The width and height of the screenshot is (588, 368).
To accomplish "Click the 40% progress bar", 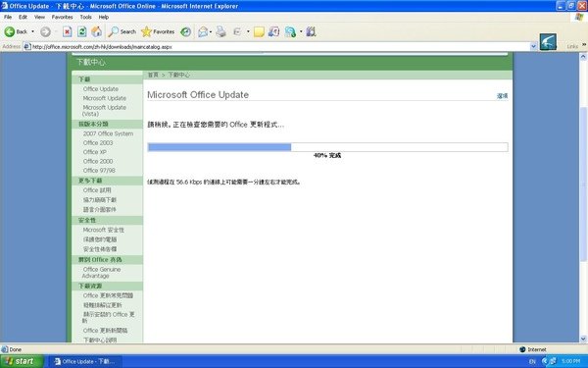I will click(327, 147).
